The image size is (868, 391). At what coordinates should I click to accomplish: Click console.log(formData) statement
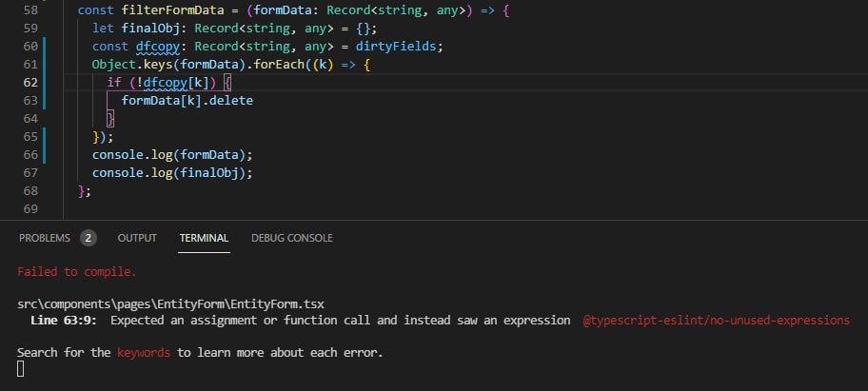172,155
